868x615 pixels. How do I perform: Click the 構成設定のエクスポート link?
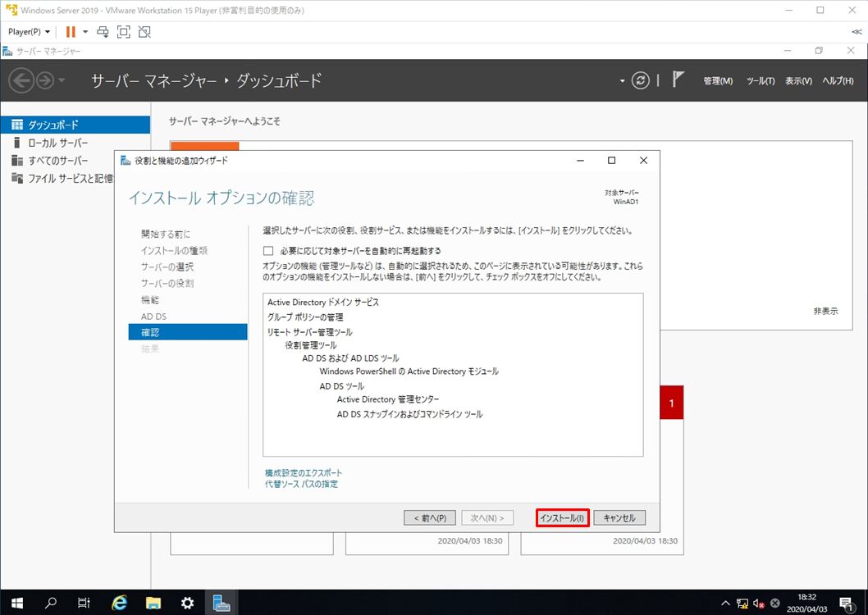coord(304,473)
